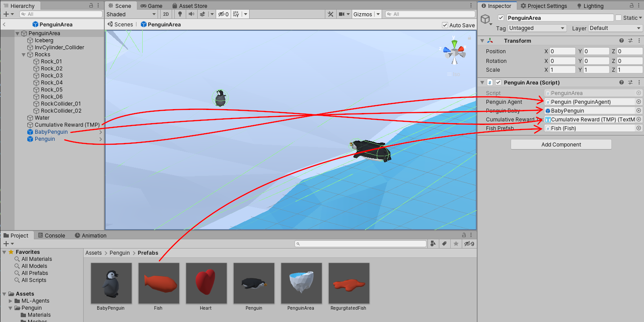Toggle the Auto Save checkbox

coord(445,25)
